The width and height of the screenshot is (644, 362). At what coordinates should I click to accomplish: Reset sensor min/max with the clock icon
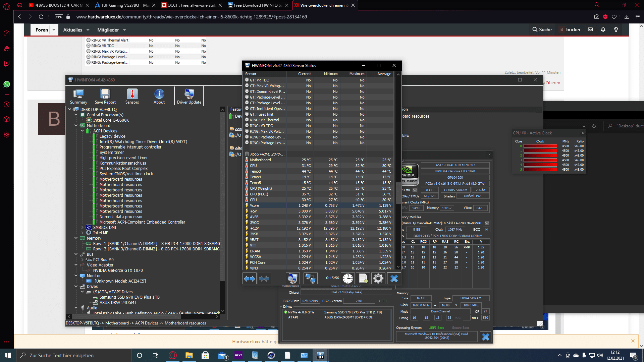coord(348,279)
